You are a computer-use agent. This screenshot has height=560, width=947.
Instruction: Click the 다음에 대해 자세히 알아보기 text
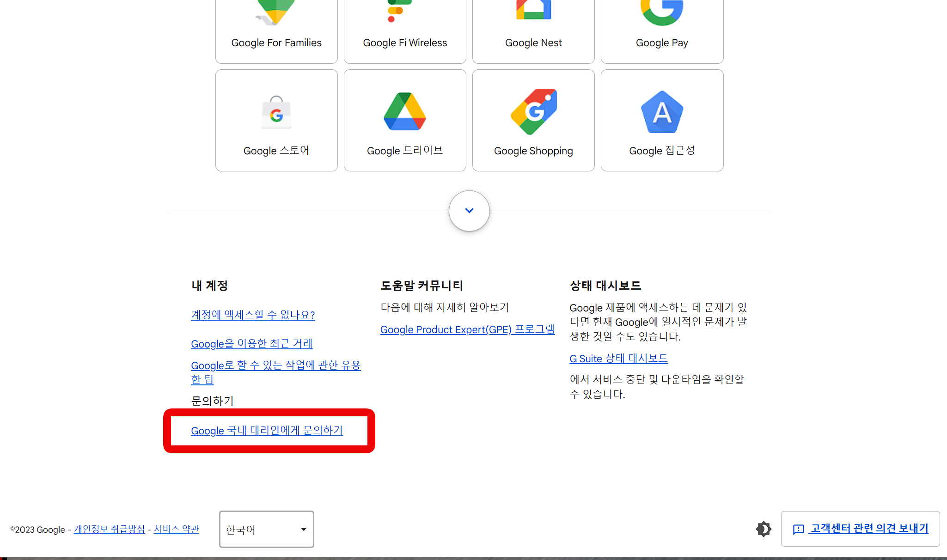pyautogui.click(x=445, y=307)
